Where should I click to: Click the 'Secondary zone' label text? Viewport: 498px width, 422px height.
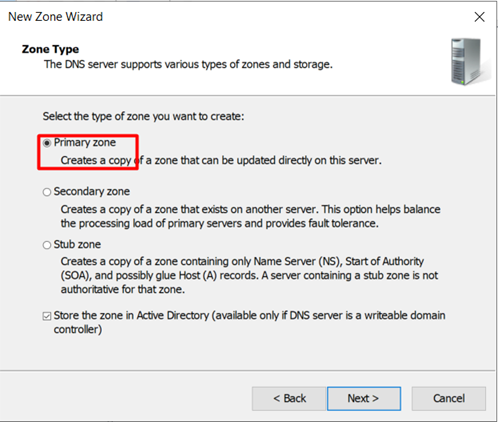tap(92, 191)
